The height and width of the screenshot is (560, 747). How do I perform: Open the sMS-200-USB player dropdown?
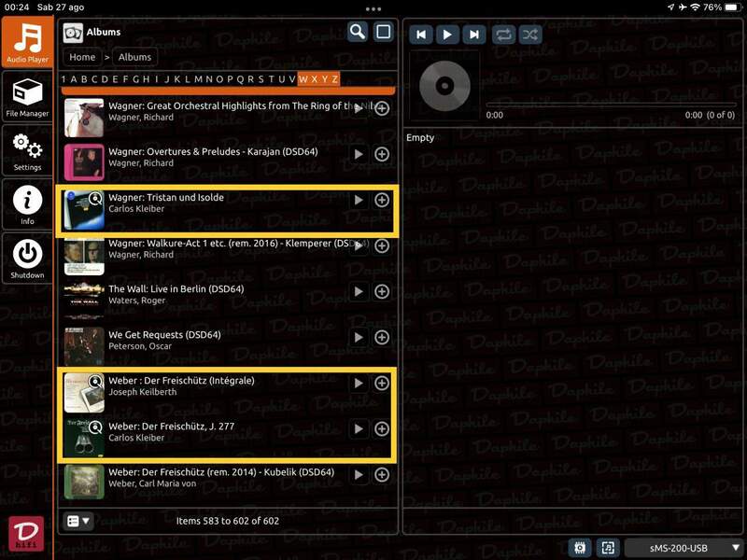684,548
